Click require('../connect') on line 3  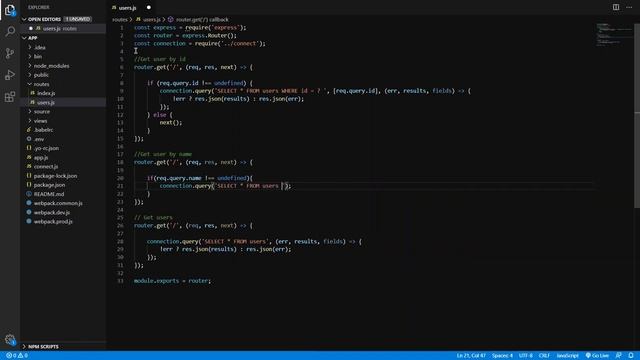230,43
